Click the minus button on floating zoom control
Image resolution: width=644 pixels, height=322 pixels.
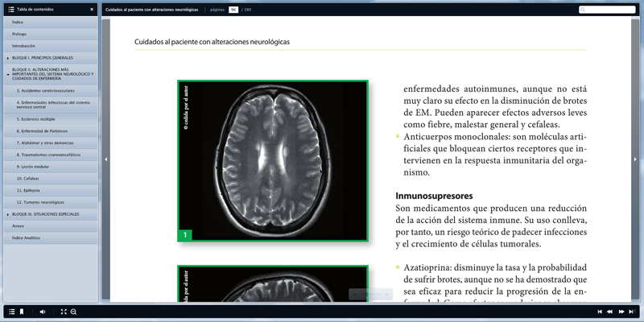click(x=355, y=295)
